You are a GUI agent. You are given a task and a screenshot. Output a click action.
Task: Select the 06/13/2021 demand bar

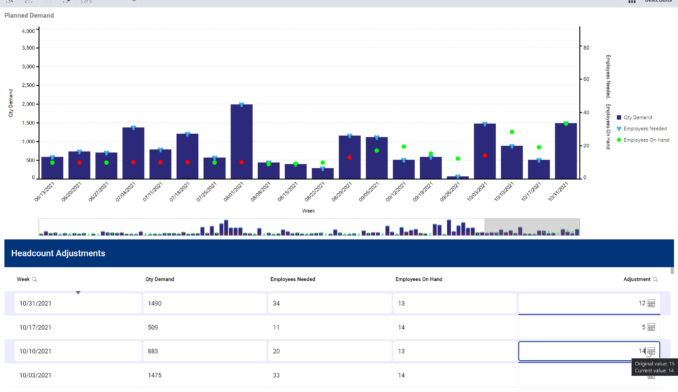[52, 168]
